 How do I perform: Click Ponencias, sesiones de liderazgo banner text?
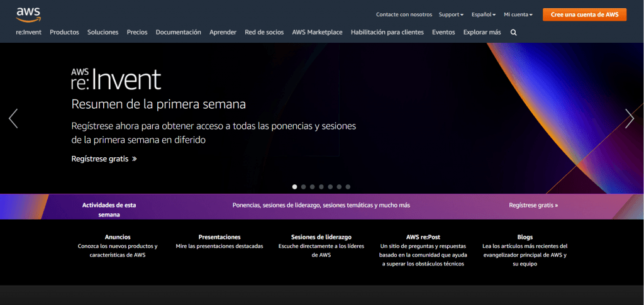(321, 205)
